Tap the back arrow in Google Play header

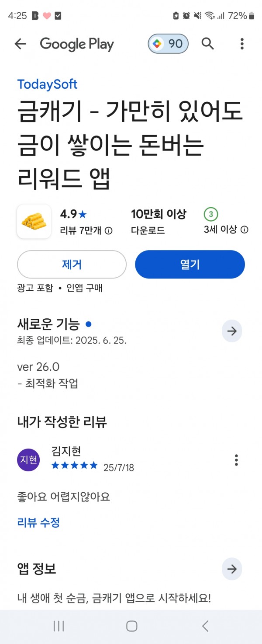[20, 44]
